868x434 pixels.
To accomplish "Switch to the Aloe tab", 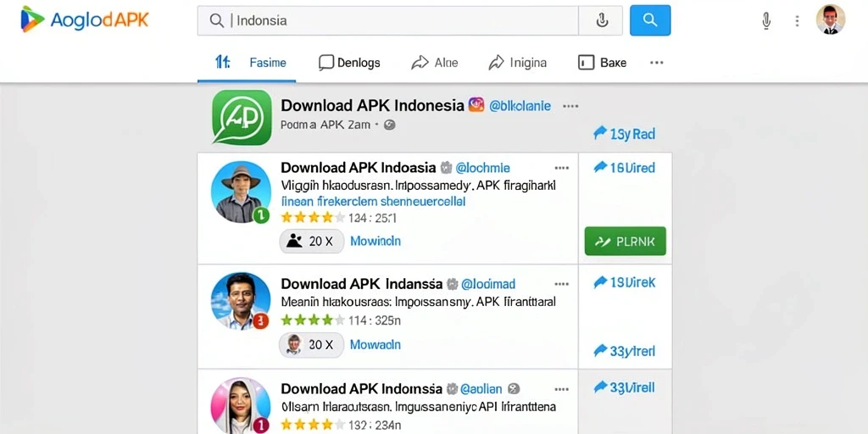I will tap(435, 63).
